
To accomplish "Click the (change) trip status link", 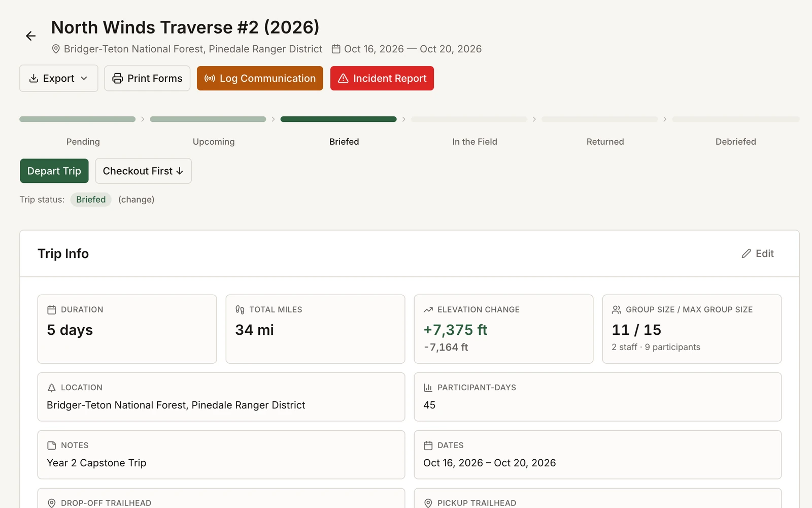I will coord(137,200).
